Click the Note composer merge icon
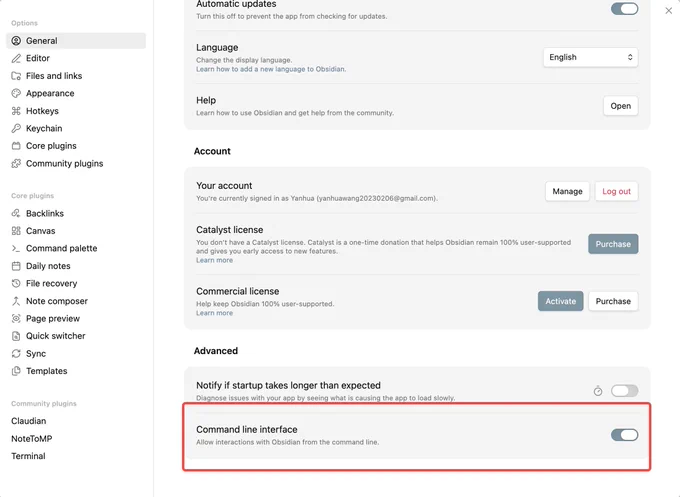This screenshot has height=497, width=680. tap(16, 301)
